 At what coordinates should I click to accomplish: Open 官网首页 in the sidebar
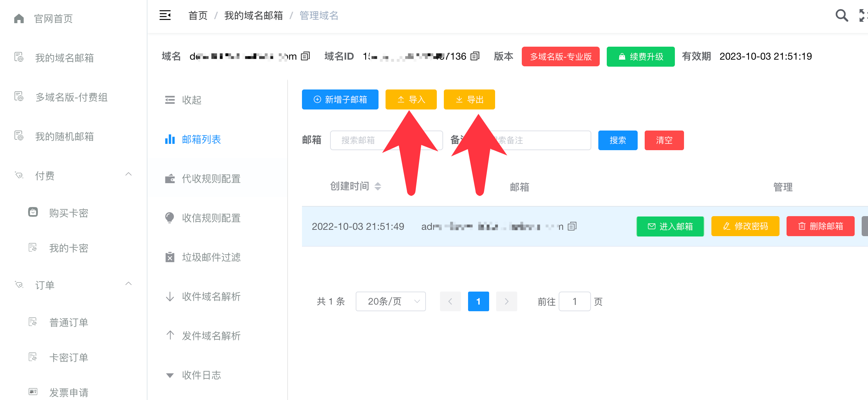coord(53,19)
